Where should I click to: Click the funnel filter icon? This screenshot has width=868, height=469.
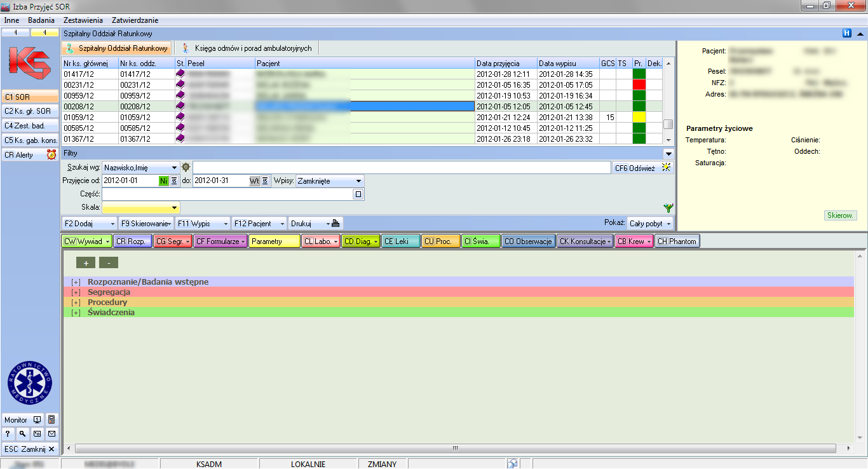(x=668, y=208)
